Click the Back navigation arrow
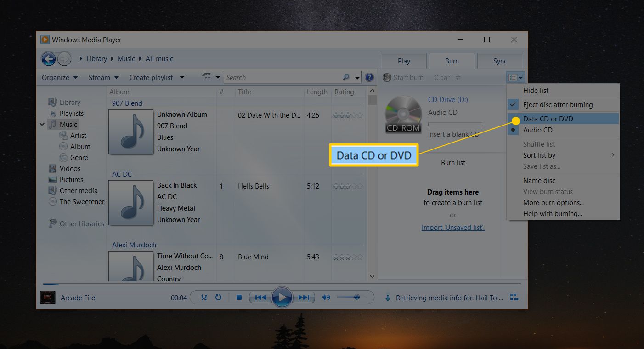Screen dimensions: 644x349 [x=49, y=59]
